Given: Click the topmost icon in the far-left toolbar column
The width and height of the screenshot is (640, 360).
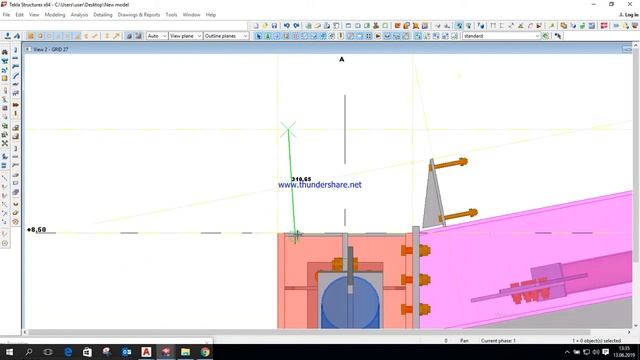Looking at the screenshot, I should click(4, 52).
